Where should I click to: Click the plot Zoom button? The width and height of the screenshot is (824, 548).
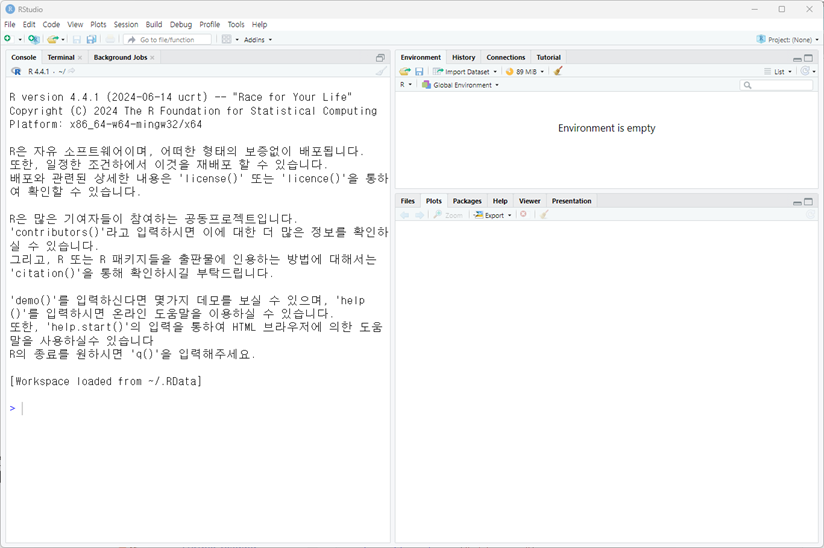click(448, 215)
